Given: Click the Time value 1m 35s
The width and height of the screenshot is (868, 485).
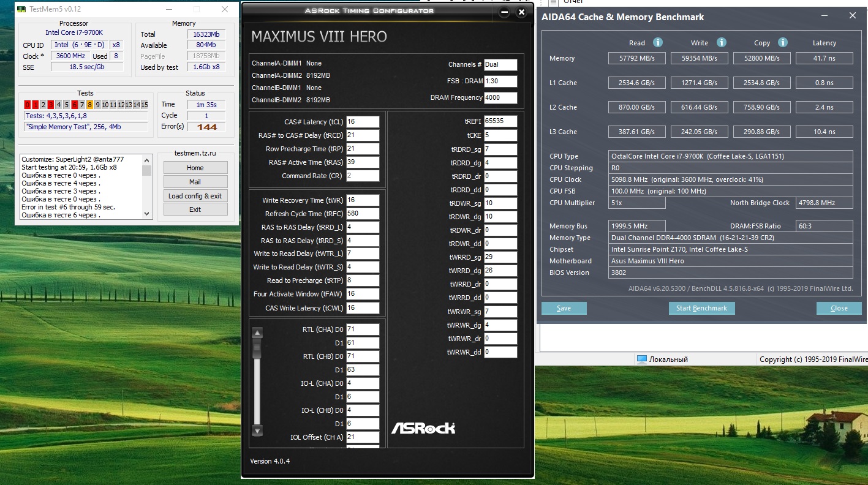Looking at the screenshot, I should (x=206, y=105).
